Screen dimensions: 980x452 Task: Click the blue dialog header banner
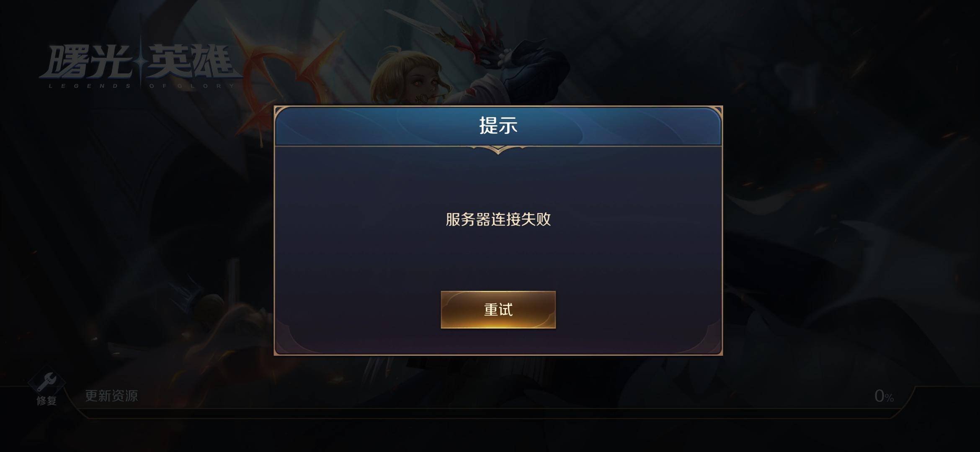(x=498, y=126)
